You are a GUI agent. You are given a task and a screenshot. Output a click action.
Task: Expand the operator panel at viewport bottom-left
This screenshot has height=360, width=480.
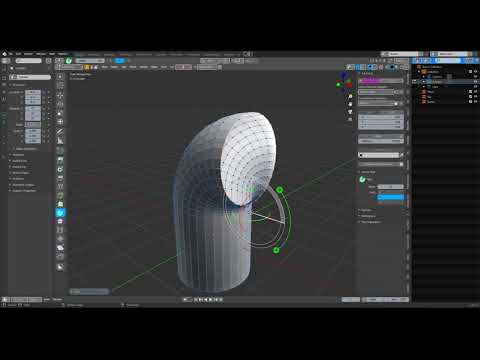pyautogui.click(x=89, y=292)
